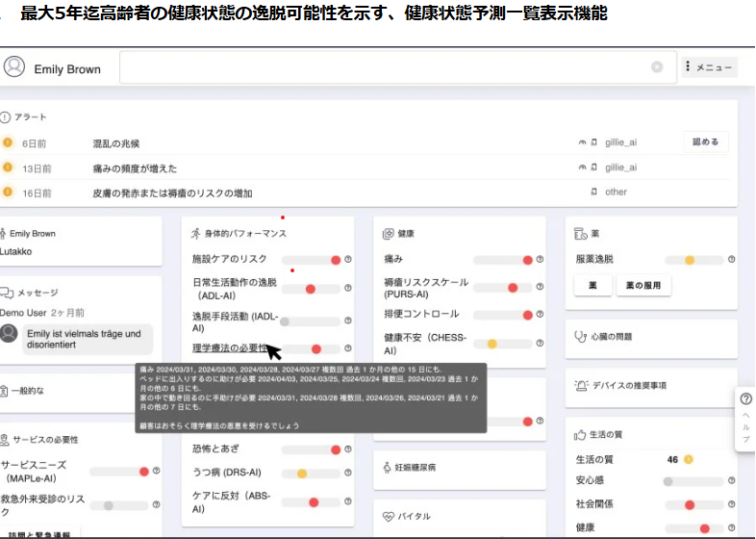Open help for 健康不安 (CHESS-AI)
Viewport: 756px width, 539px height.
(540, 343)
